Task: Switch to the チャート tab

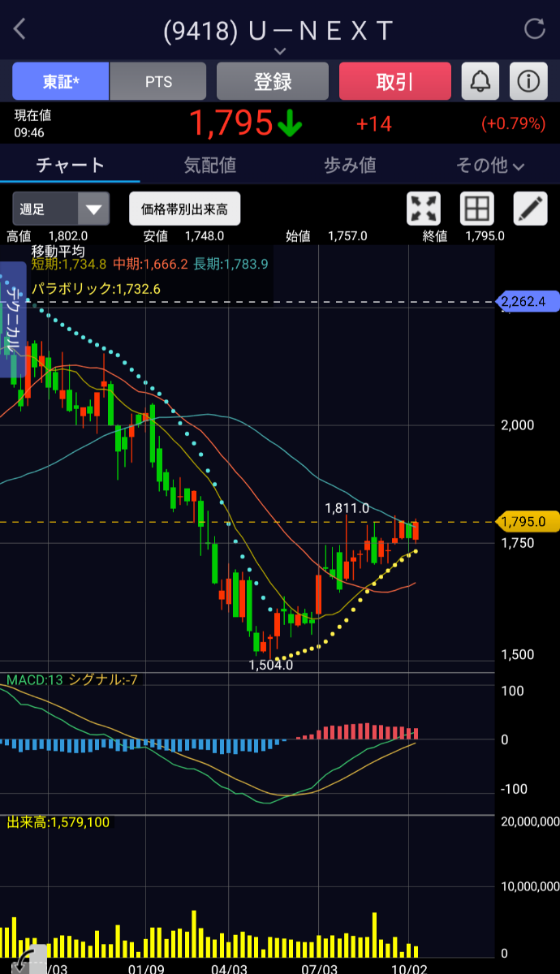Action: (71, 166)
